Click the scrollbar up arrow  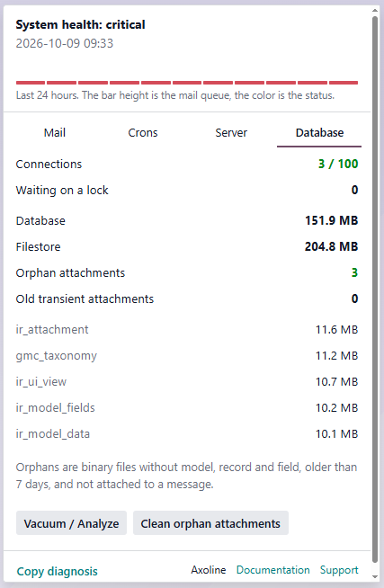375,10
